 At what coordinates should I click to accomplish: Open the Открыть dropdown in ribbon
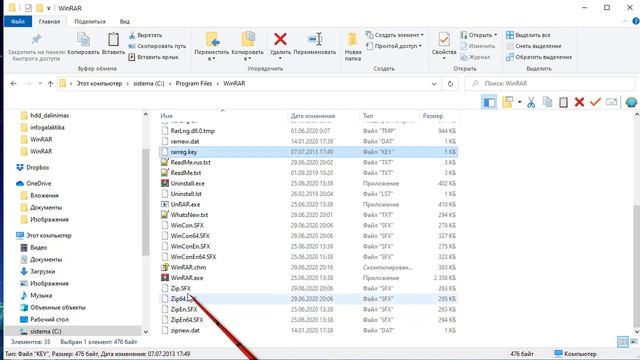(x=479, y=35)
